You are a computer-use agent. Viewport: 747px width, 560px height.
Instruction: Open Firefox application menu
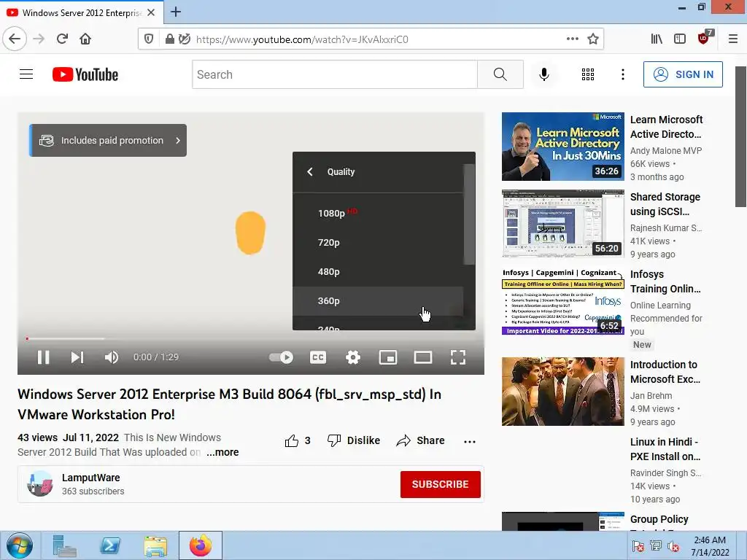click(732, 39)
